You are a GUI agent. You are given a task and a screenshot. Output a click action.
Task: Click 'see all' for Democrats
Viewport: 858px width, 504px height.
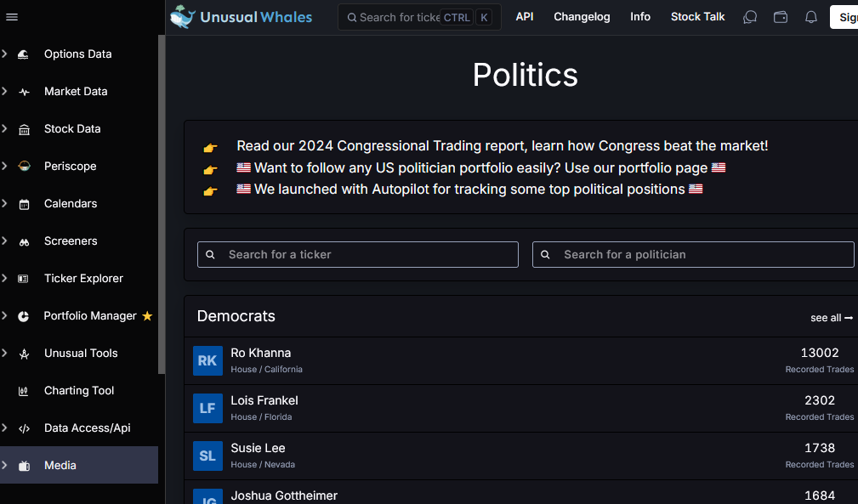[831, 318]
